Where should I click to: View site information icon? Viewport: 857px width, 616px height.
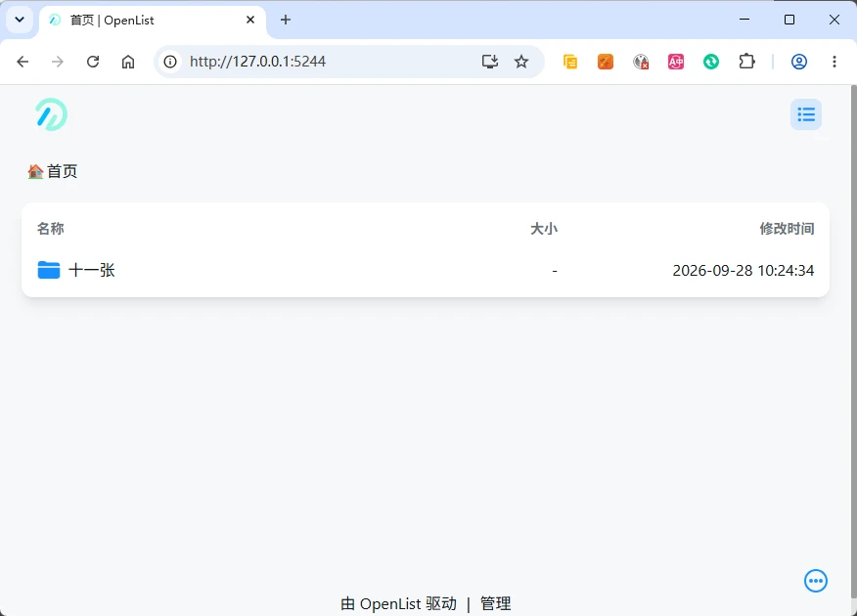170,62
